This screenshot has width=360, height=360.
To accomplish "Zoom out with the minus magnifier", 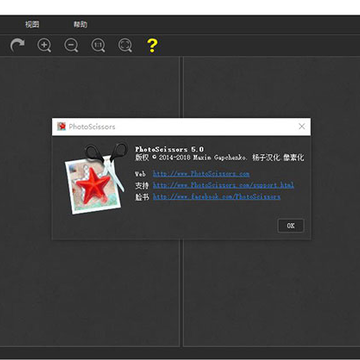I will 71,45.
